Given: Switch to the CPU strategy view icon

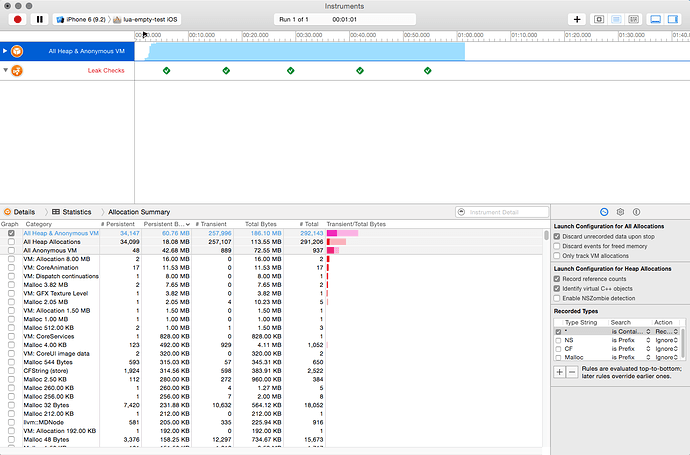Looking at the screenshot, I should (x=599, y=19).
